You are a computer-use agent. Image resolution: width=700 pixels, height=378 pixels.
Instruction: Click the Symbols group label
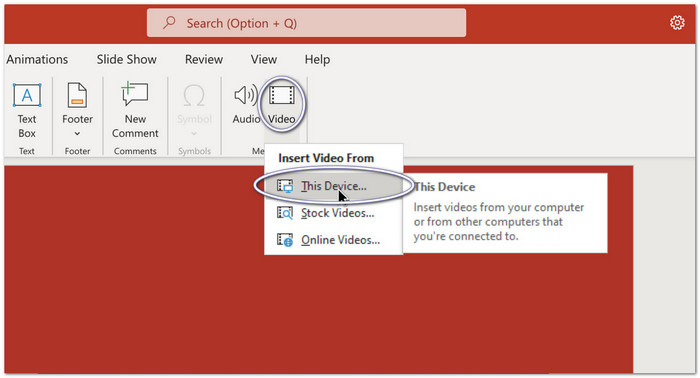[194, 151]
